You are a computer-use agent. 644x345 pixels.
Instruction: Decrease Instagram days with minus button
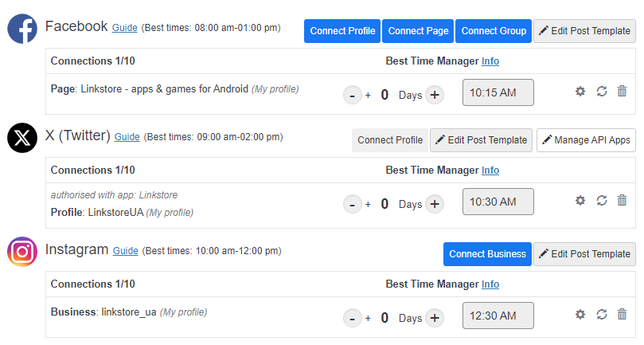[352, 318]
